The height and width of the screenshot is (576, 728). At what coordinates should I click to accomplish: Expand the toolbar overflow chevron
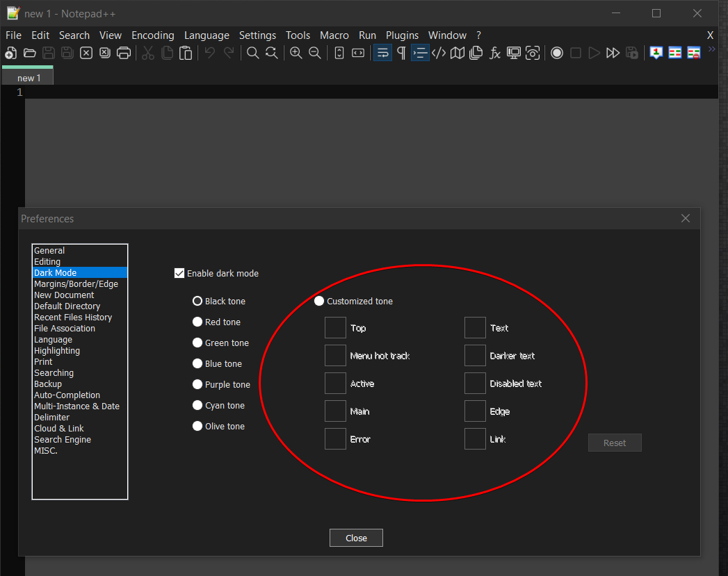click(x=711, y=49)
